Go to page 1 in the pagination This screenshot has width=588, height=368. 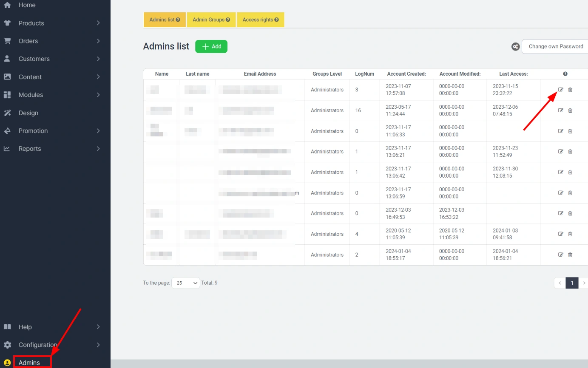click(572, 283)
